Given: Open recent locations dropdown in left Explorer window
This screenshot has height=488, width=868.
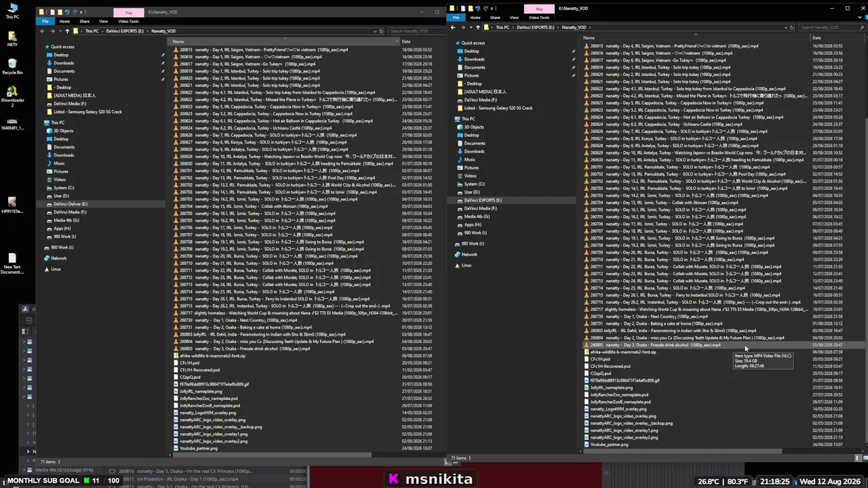Looking at the screenshot, I should tap(59, 30).
